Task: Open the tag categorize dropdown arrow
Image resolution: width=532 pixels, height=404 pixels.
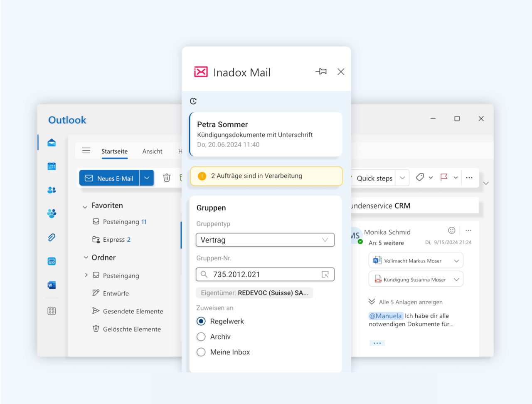Action: 431,178
